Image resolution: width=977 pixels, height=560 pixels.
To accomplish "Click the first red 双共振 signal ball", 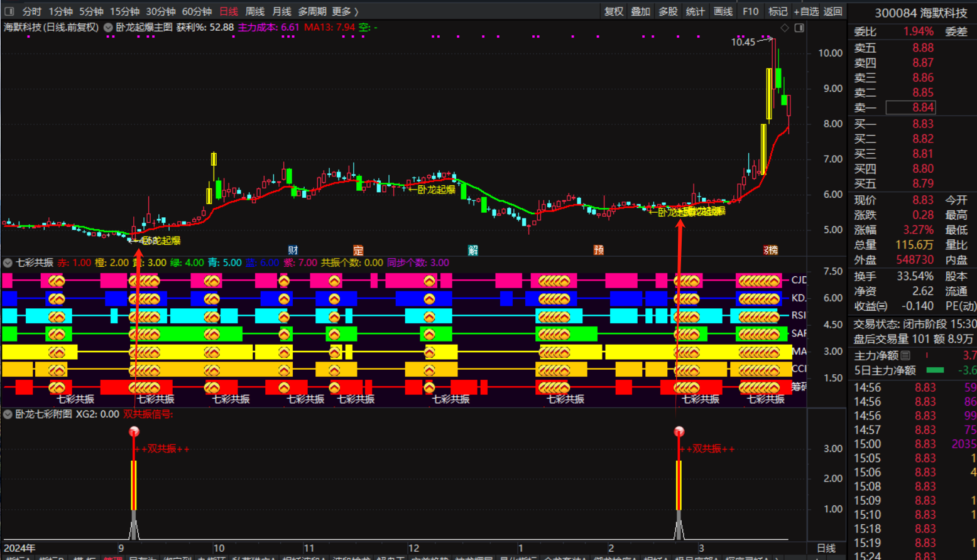I will click(x=134, y=431).
